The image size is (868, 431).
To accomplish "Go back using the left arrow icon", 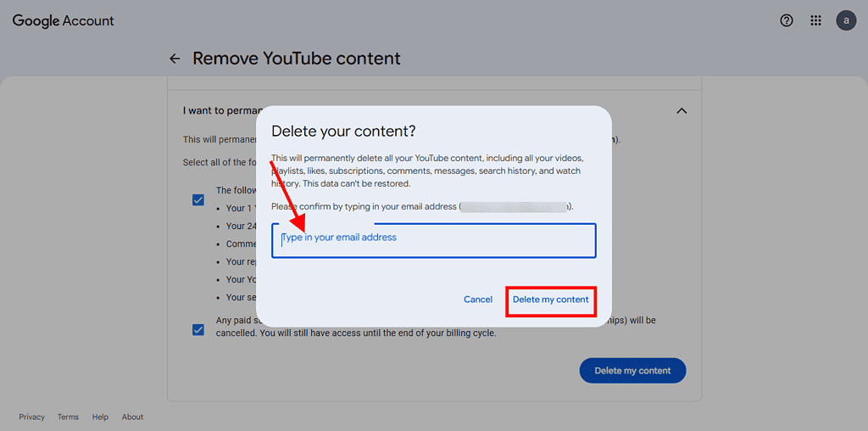I will pyautogui.click(x=175, y=59).
